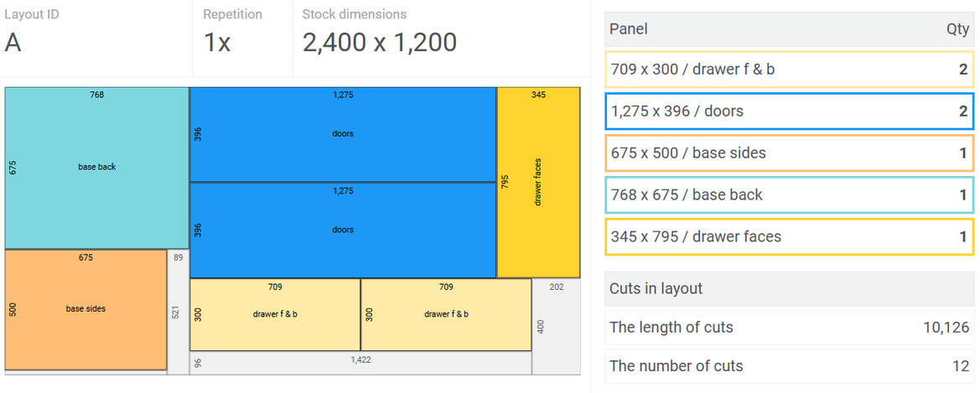Click the stock dimensions 2,400 x 1,200
980x393 pixels.
(379, 43)
